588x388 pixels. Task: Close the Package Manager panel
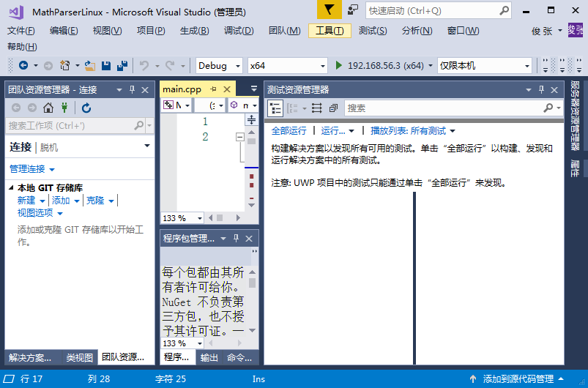tap(249, 239)
